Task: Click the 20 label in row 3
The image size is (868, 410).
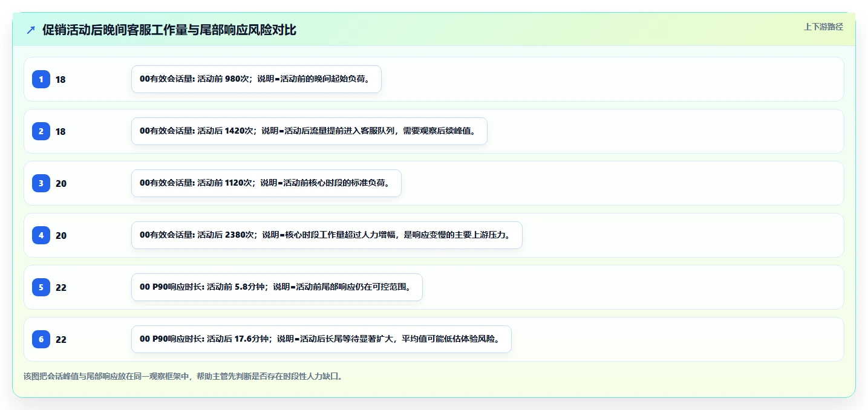Action: 61,184
